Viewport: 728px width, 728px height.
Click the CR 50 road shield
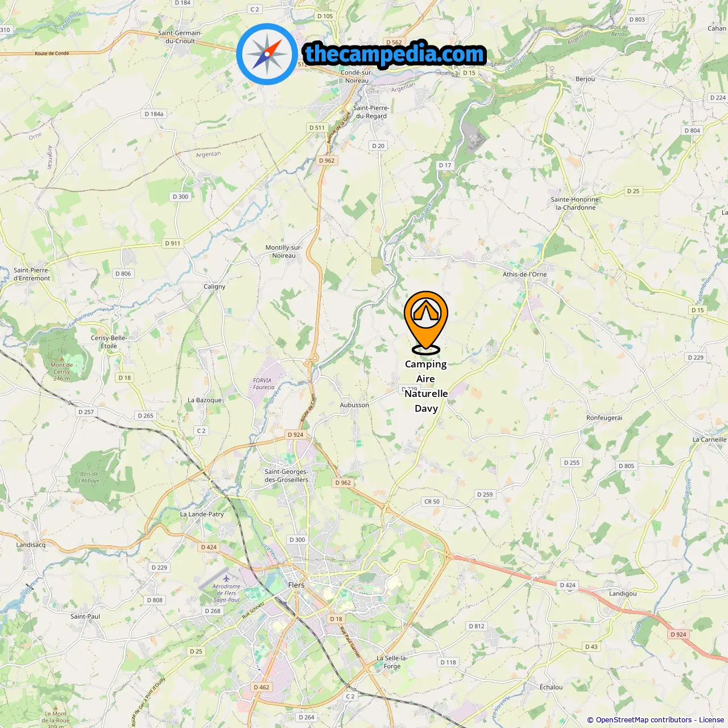coord(432,502)
